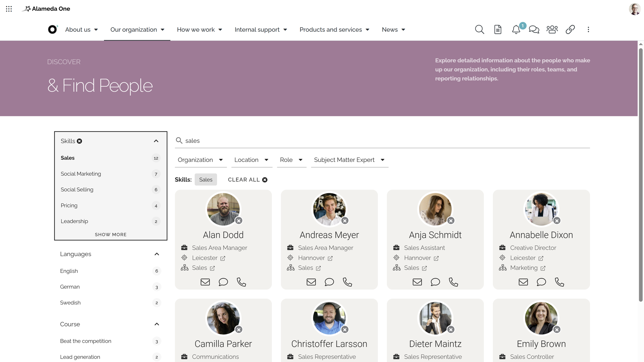
Task: Open Alan Dodd's profile name
Action: (x=223, y=235)
